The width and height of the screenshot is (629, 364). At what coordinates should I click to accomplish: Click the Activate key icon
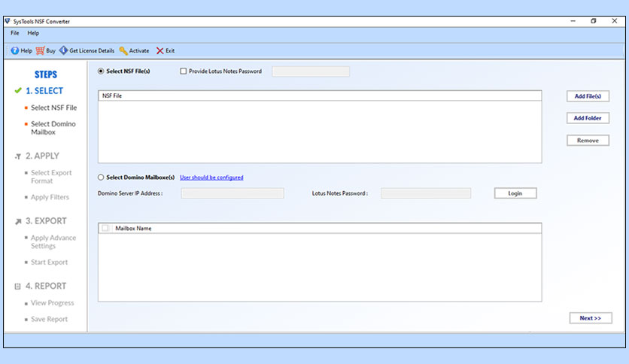(x=123, y=50)
